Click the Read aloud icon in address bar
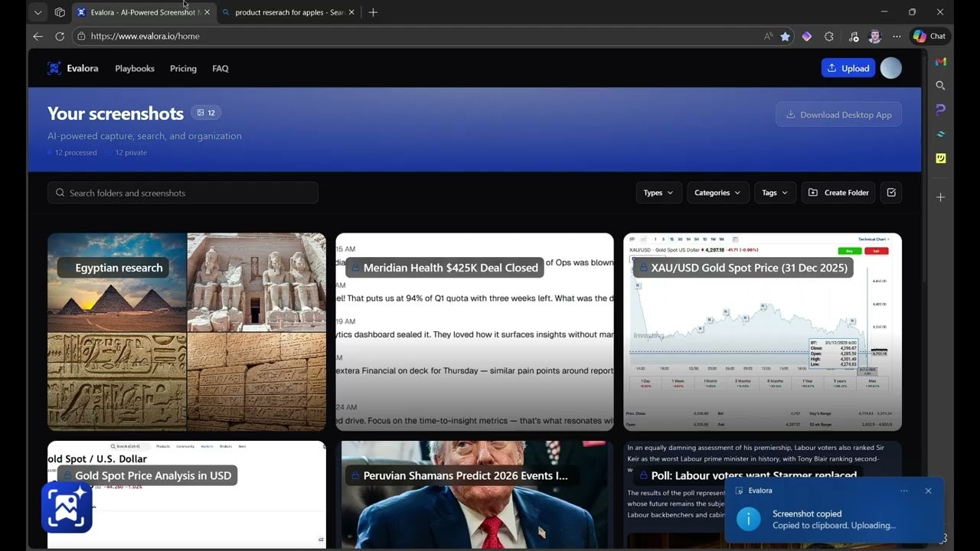 [x=768, y=36]
